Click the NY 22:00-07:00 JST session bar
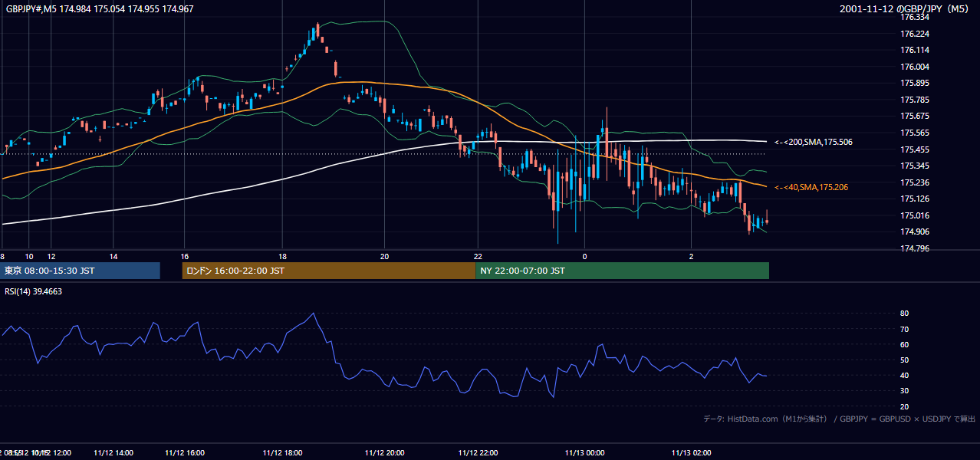This screenshot has width=980, height=460. pyautogui.click(x=622, y=271)
